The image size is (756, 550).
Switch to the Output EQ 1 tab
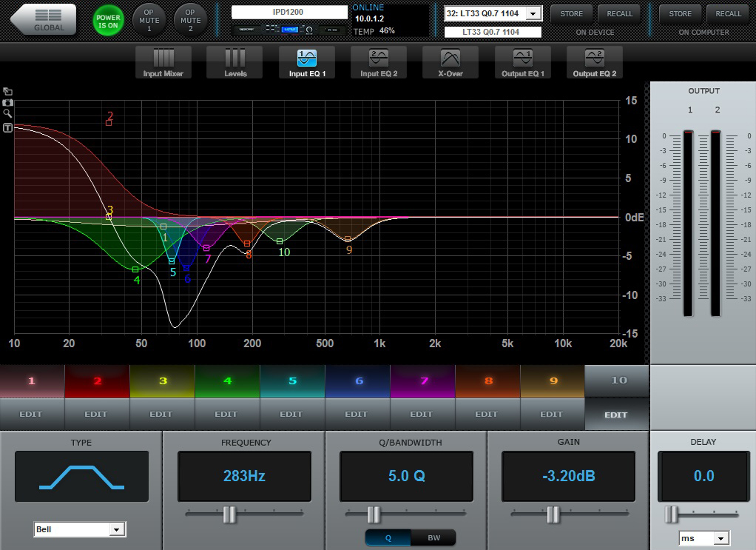[523, 62]
